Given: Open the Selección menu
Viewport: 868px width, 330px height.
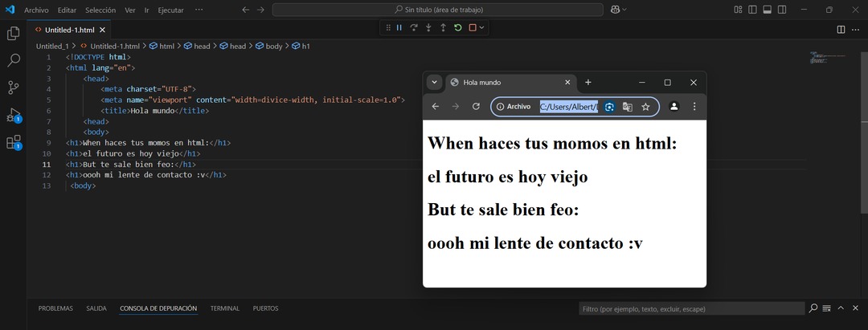Looking at the screenshot, I should 100,10.
